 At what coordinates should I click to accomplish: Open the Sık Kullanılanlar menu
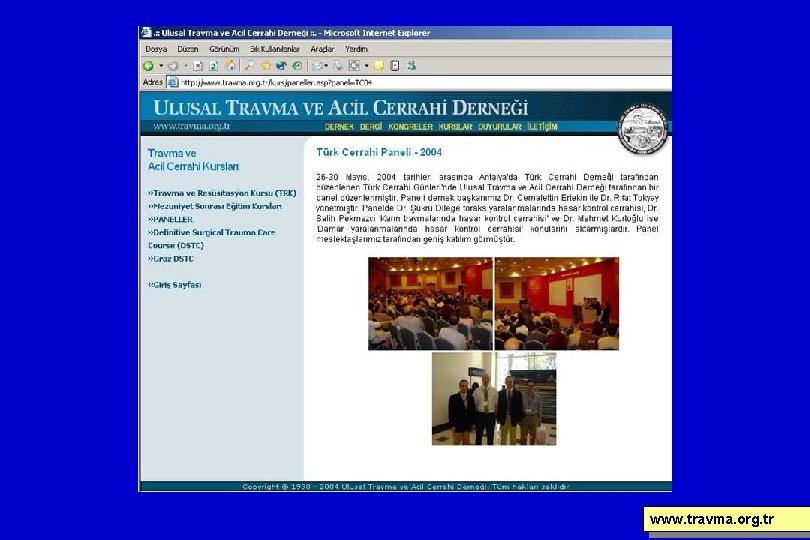pos(274,49)
